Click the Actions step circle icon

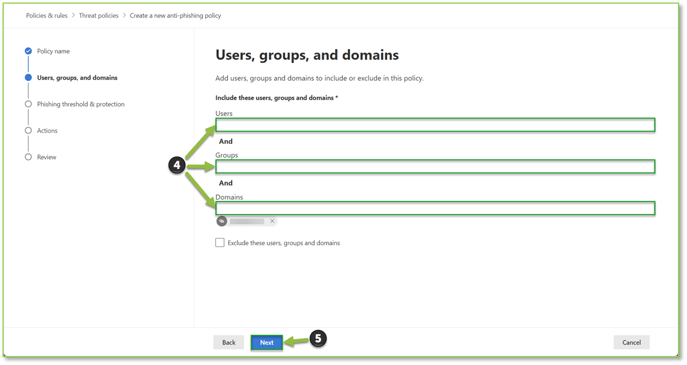click(x=28, y=131)
